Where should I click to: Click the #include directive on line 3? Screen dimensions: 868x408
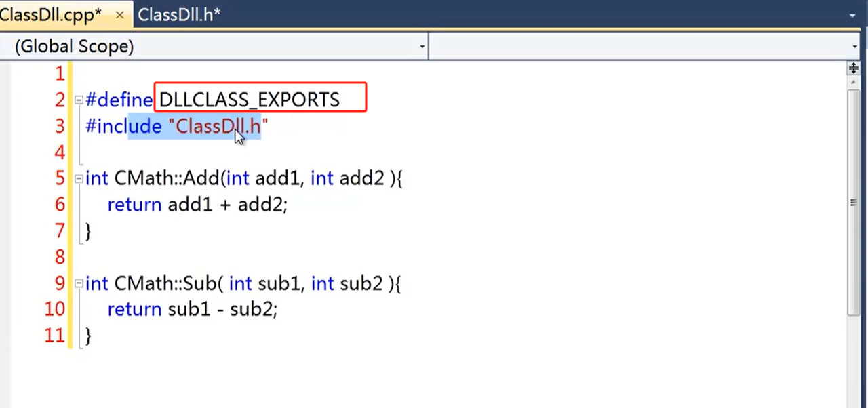[124, 126]
